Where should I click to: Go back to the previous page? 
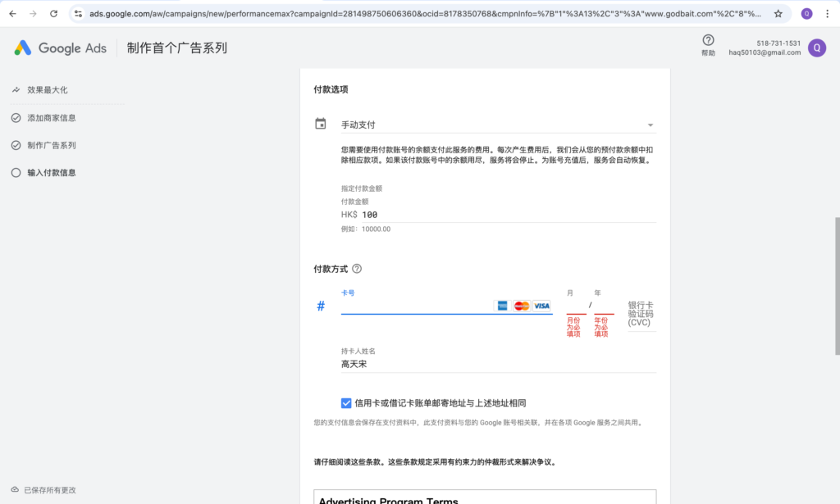[12, 14]
